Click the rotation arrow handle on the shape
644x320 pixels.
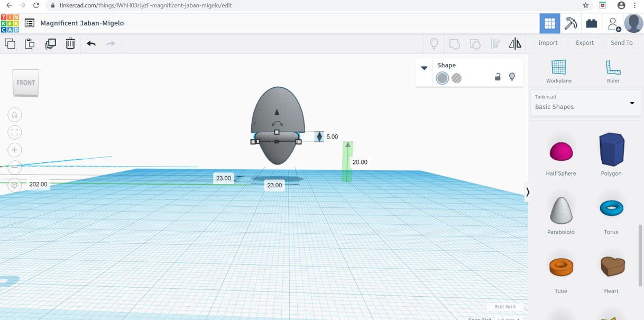(277, 124)
